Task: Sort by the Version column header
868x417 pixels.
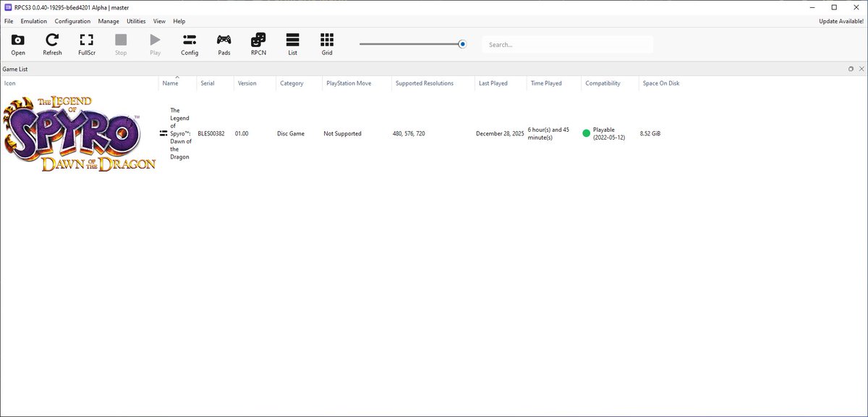Action: 255,83
